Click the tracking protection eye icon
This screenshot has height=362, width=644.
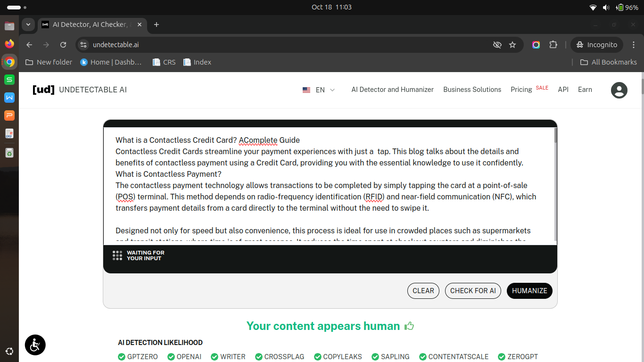[497, 45]
